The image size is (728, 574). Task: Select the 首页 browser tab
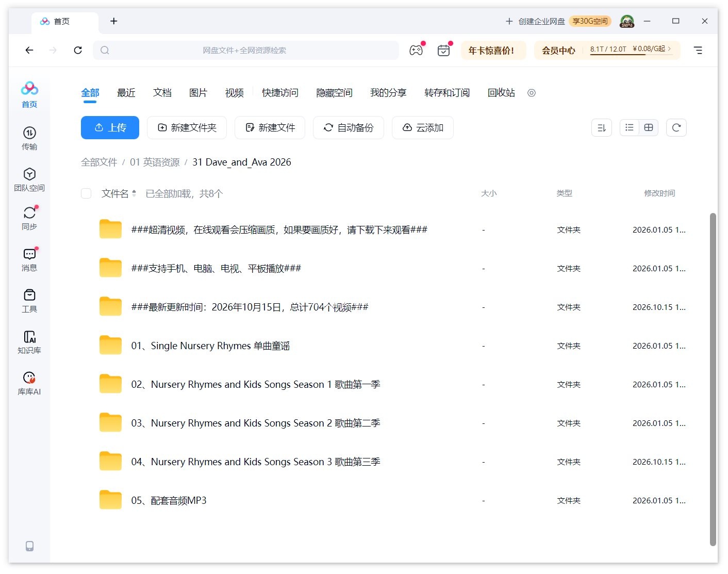coord(64,21)
